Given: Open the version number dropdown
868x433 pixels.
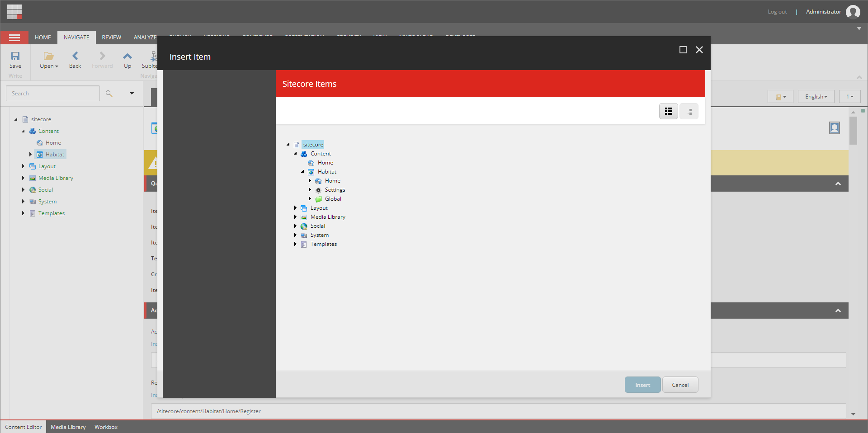Looking at the screenshot, I should click(x=850, y=97).
